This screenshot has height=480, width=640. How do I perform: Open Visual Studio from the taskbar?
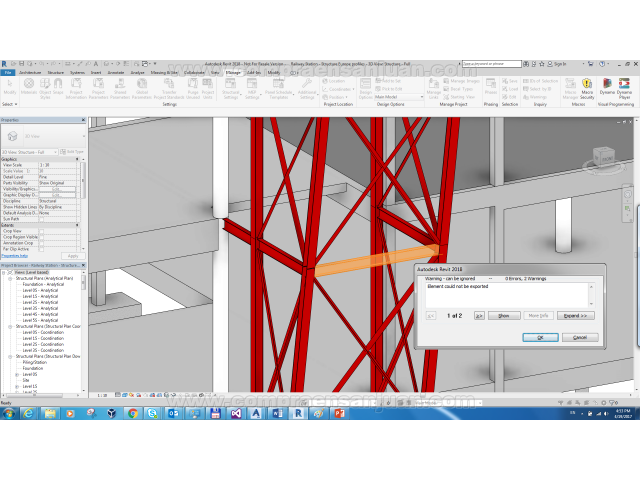[x=236, y=413]
